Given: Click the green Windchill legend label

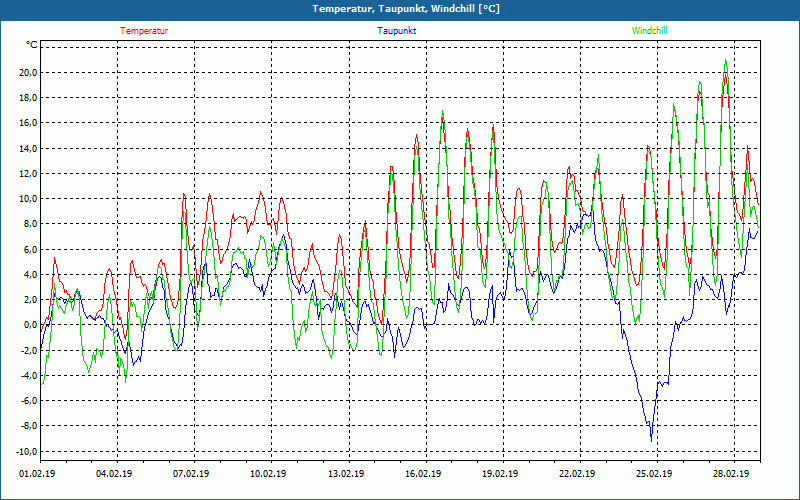Looking at the screenshot, I should click(x=649, y=31).
